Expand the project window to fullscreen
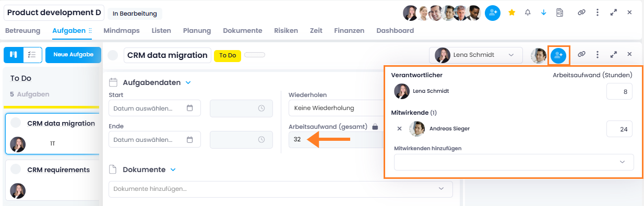 614,13
